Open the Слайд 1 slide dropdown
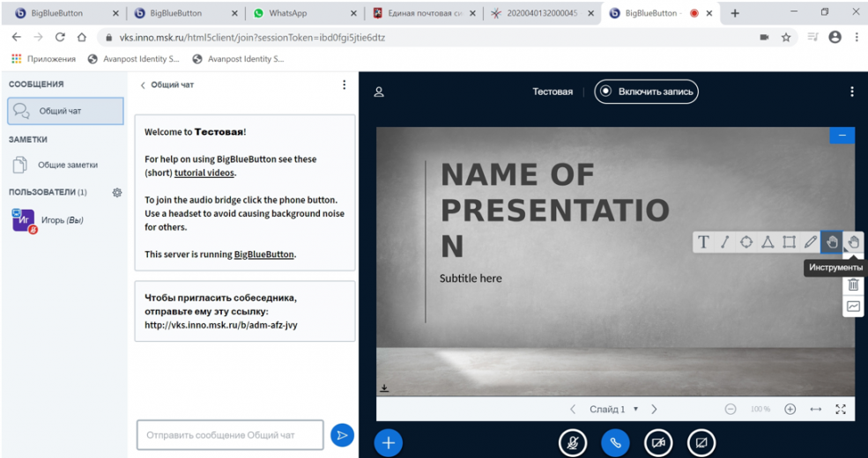This screenshot has width=868, height=458. [613, 410]
